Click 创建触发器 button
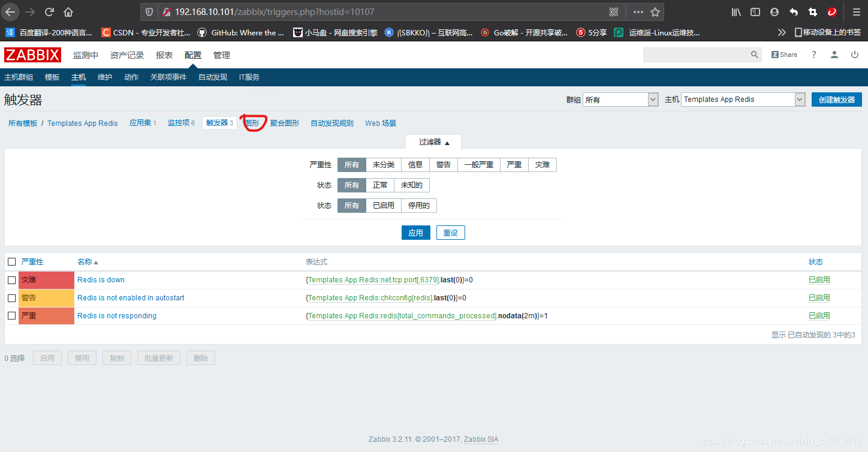 tap(837, 100)
